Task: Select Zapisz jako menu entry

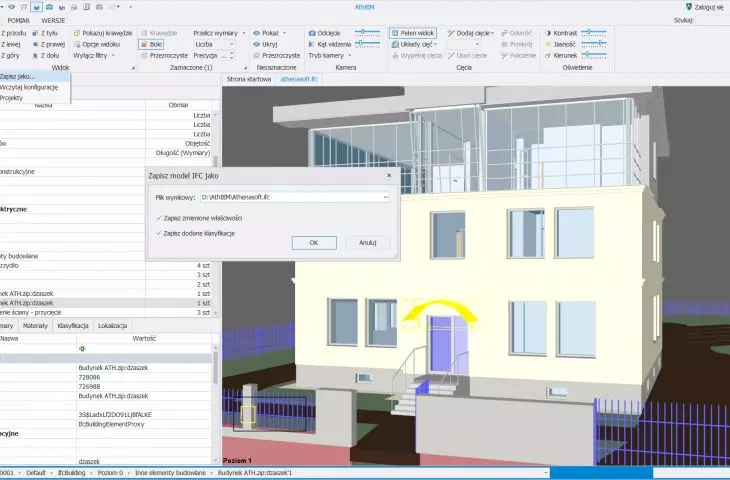Action: pyautogui.click(x=35, y=76)
